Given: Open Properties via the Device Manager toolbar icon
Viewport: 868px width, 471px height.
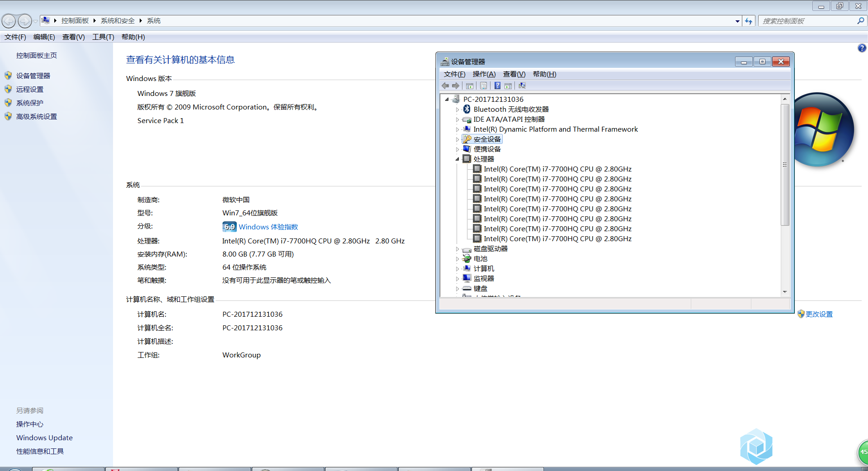Looking at the screenshot, I should click(483, 86).
